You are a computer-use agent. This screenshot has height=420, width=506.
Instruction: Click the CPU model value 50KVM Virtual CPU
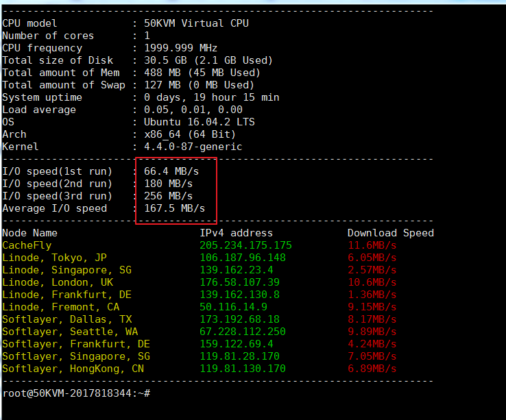196,23
